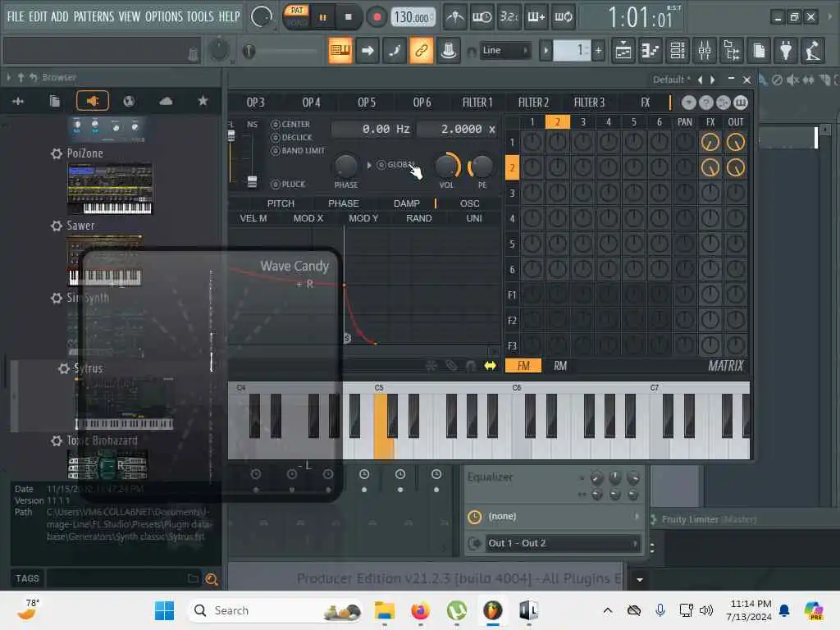Open the FX tab in Sytrus
The width and height of the screenshot is (840, 630).
pyautogui.click(x=645, y=103)
